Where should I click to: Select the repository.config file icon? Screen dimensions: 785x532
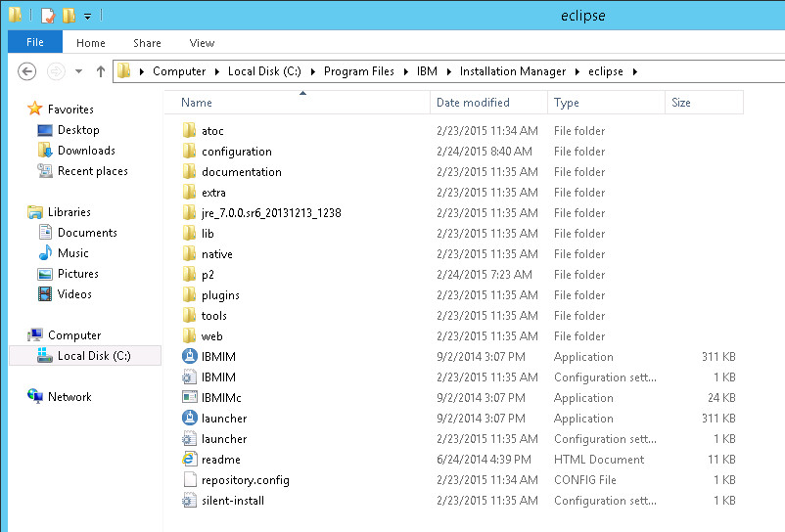(190, 479)
